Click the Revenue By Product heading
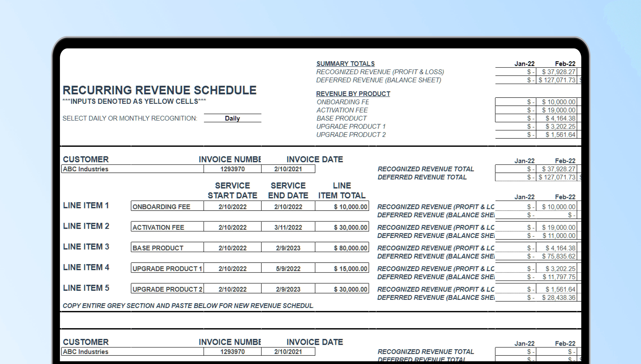This screenshot has width=641, height=364. click(x=353, y=94)
